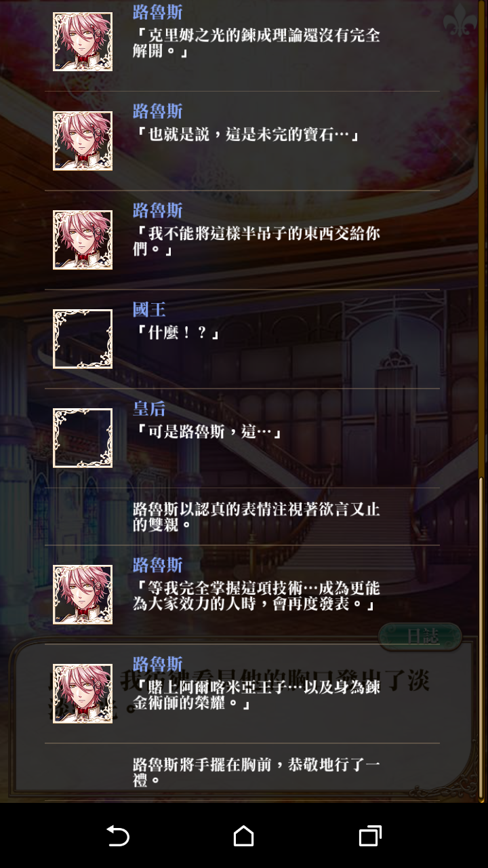Click the empty avatar frame for 皇后
The image size is (488, 868).
[x=83, y=437]
